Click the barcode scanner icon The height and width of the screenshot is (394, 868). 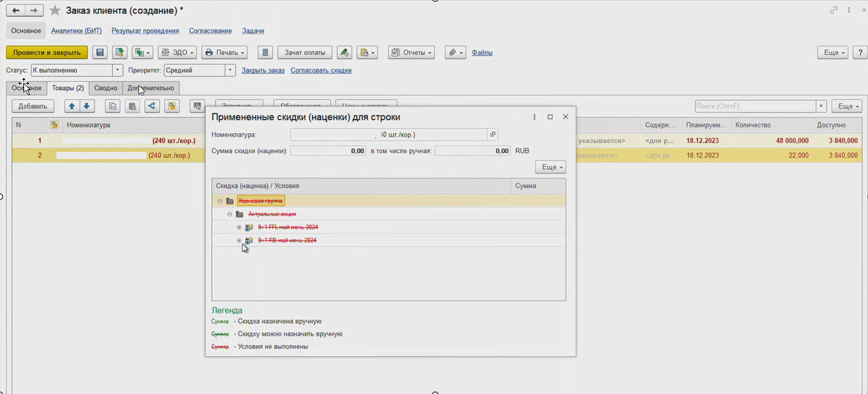point(197,106)
